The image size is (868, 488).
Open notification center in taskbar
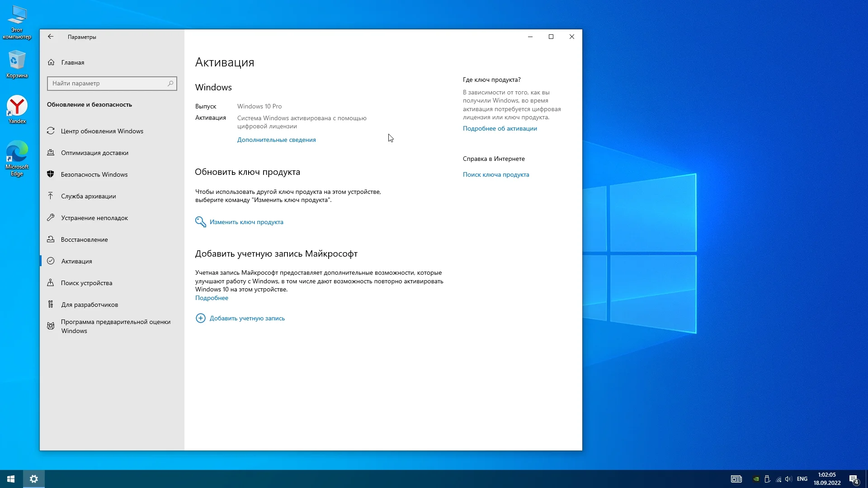[854, 479]
